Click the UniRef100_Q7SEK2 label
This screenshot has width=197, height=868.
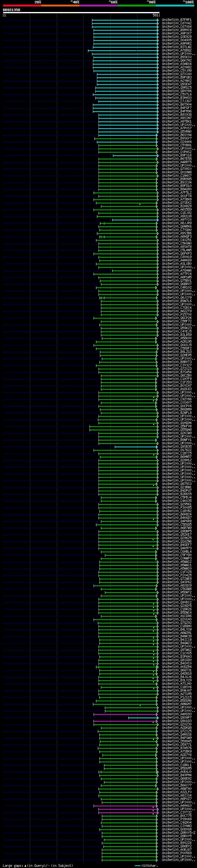[177, 203]
